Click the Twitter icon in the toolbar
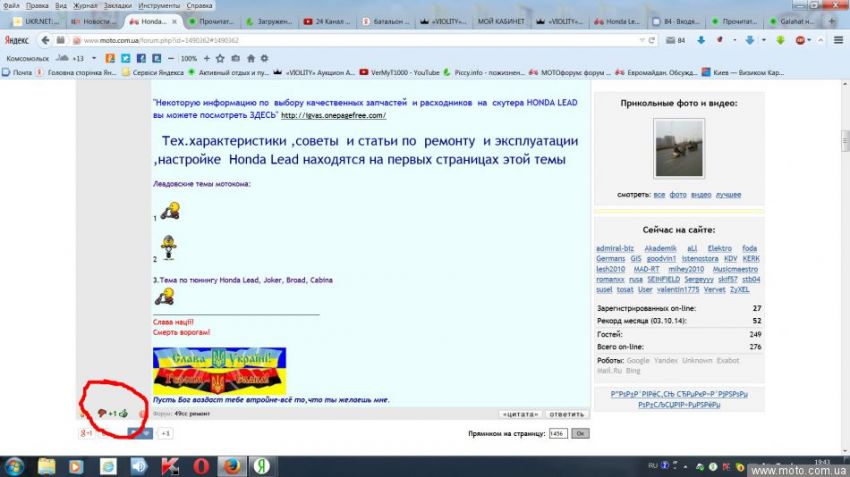 pos(125,58)
